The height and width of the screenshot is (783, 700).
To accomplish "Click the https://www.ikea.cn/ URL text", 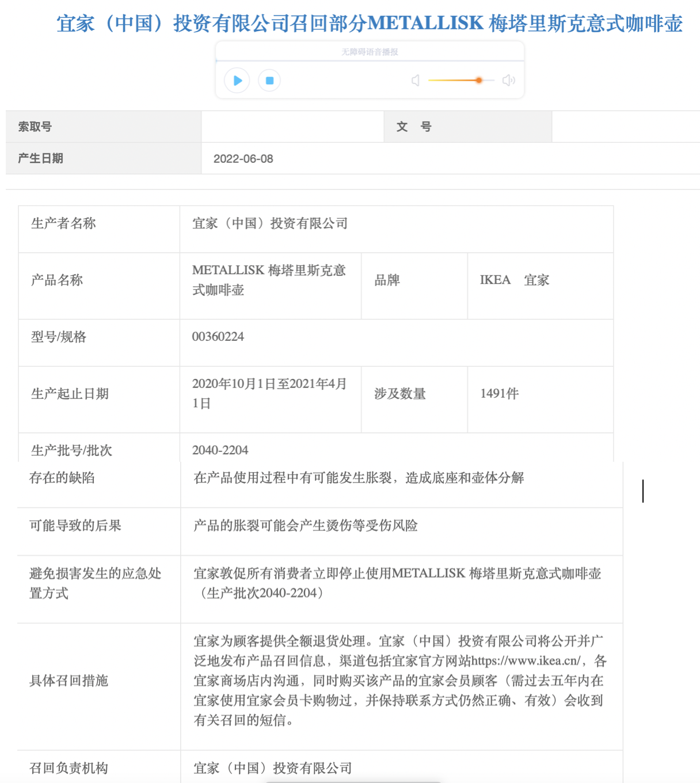I will [526, 661].
